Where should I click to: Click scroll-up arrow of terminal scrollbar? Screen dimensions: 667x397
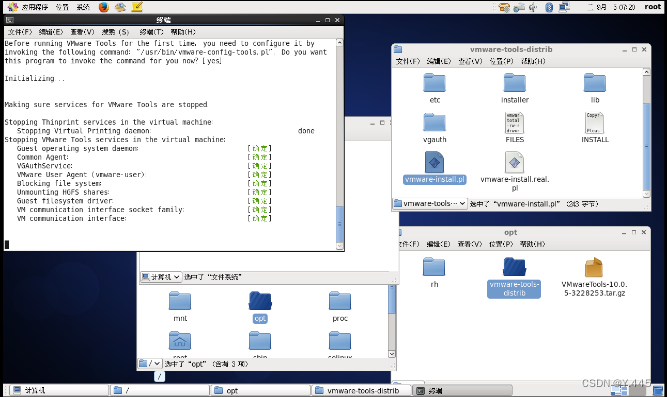(x=339, y=43)
